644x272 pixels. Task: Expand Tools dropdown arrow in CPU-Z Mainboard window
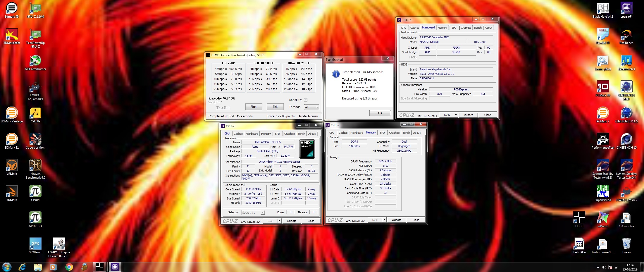pyautogui.click(x=456, y=115)
